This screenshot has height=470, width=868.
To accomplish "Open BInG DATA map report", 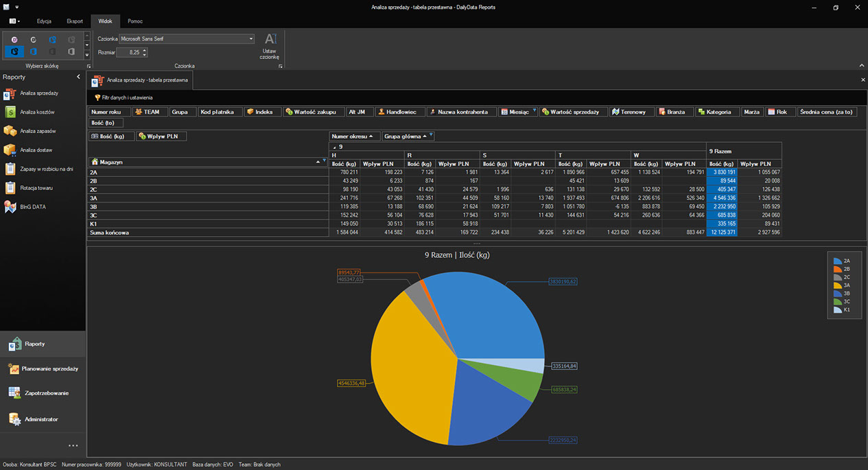I will point(33,207).
